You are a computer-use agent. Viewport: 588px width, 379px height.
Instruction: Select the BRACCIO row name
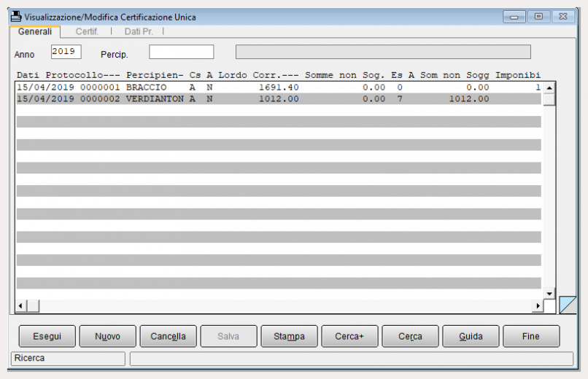pyautogui.click(x=146, y=87)
